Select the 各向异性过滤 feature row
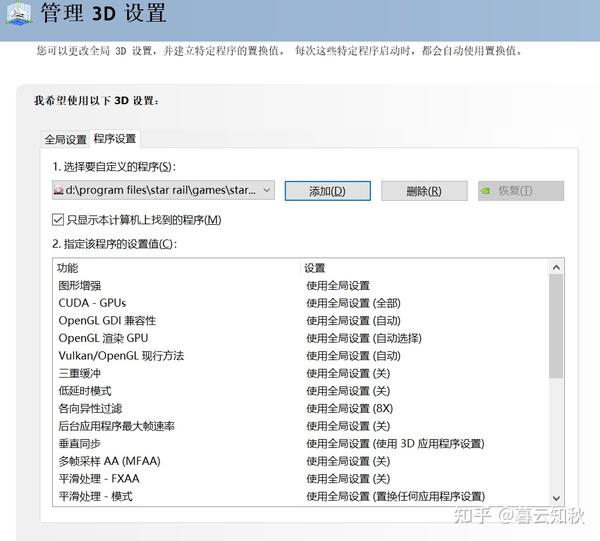The image size is (600, 541). (301, 409)
